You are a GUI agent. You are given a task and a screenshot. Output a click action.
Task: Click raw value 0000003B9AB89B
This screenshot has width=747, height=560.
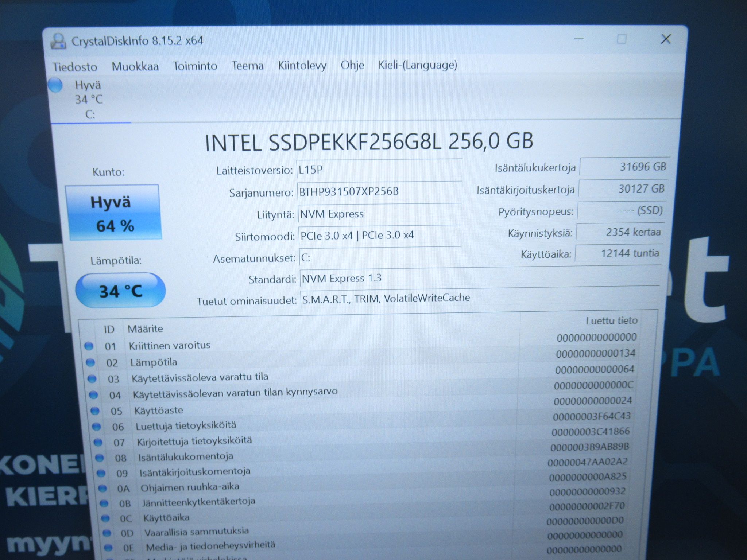coord(590,447)
